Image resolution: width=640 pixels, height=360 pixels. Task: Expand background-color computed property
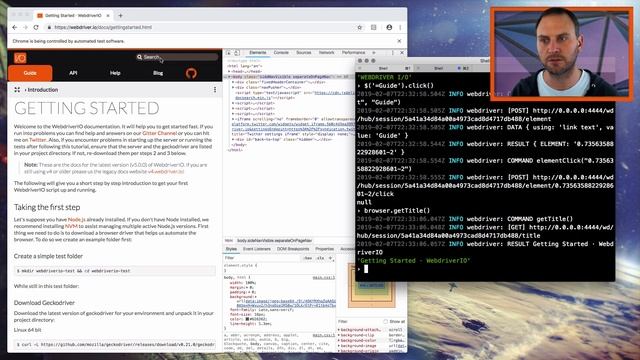point(339,340)
